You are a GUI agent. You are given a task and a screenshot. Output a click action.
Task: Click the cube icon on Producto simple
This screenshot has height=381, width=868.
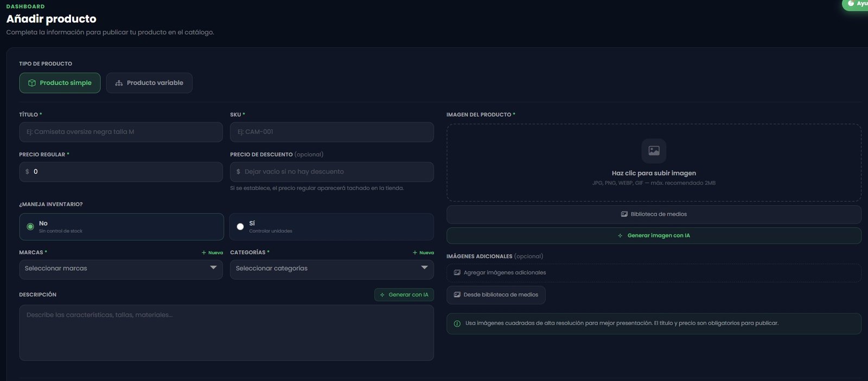pos(32,83)
